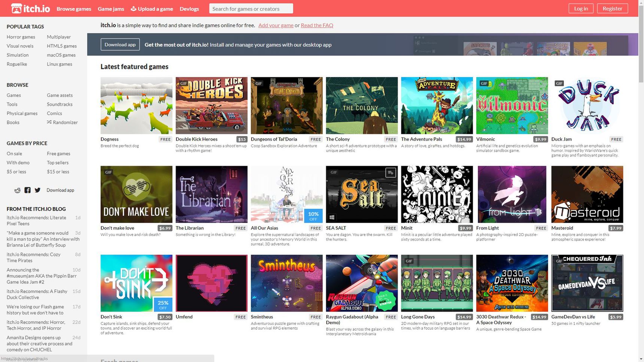Click Long Gone Days title link
Viewport: 644px width, 362px height.
pyautogui.click(x=418, y=317)
